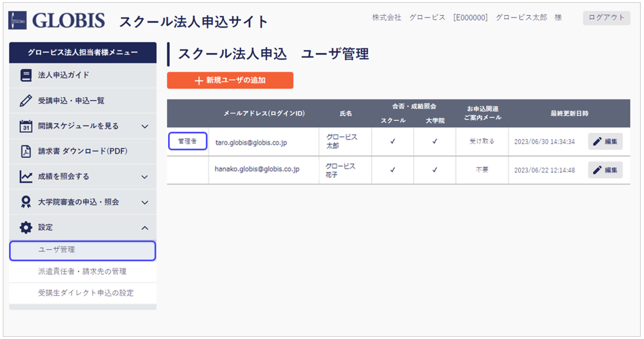644x339 pixels.
Task: Click 受け取る mail setting cell
Action: click(482, 141)
